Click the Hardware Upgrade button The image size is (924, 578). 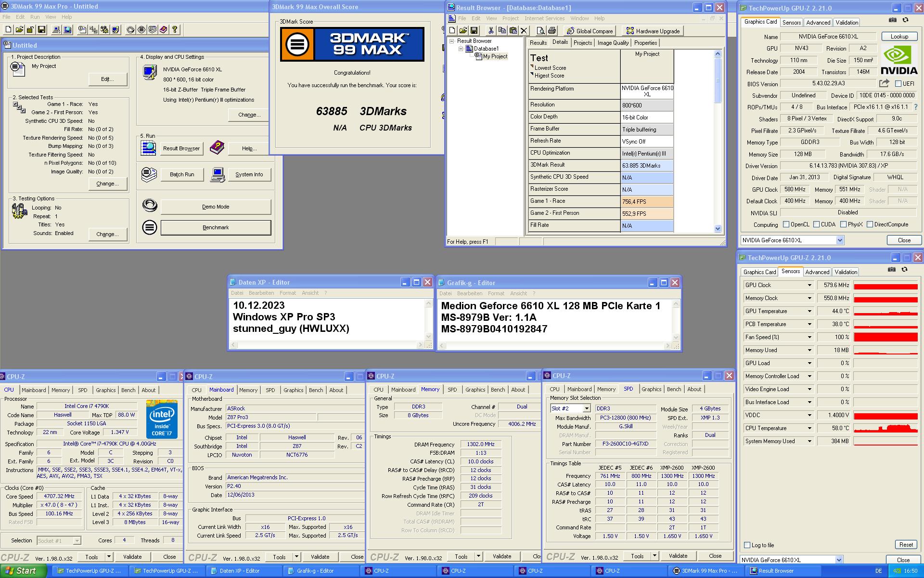point(653,31)
